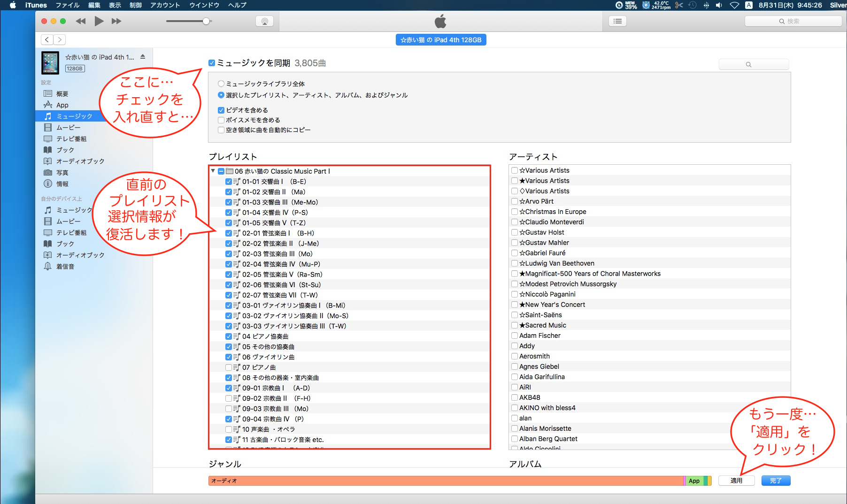Click the rewind playback button
This screenshot has height=504, width=847.
(81, 21)
